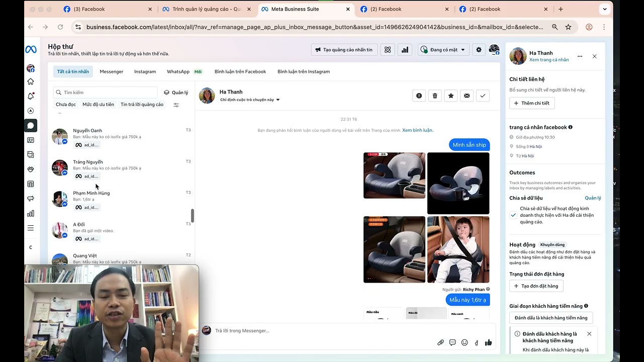Mark conversation as follow-up with star icon

pyautogui.click(x=451, y=96)
